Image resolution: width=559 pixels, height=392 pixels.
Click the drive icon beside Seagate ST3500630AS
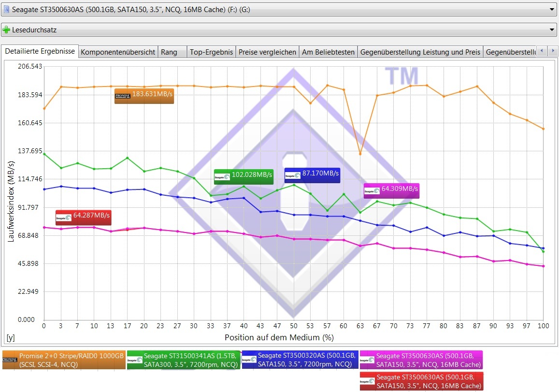pos(6,10)
